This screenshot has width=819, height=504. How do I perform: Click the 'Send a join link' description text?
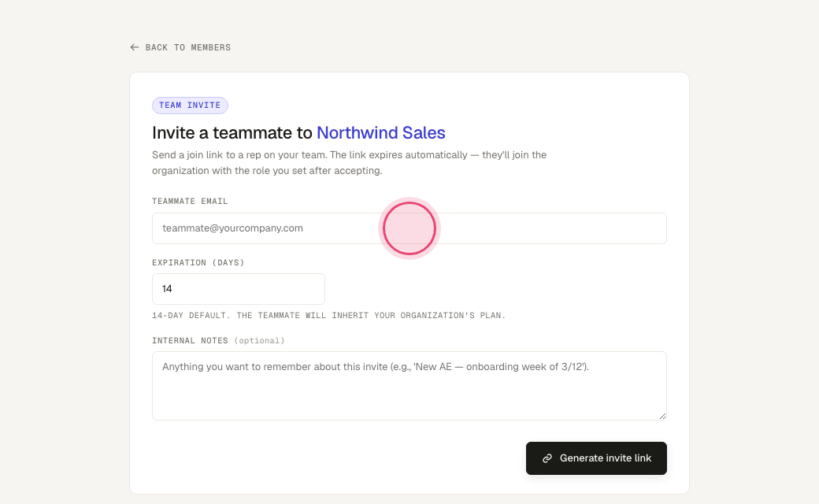(x=349, y=163)
